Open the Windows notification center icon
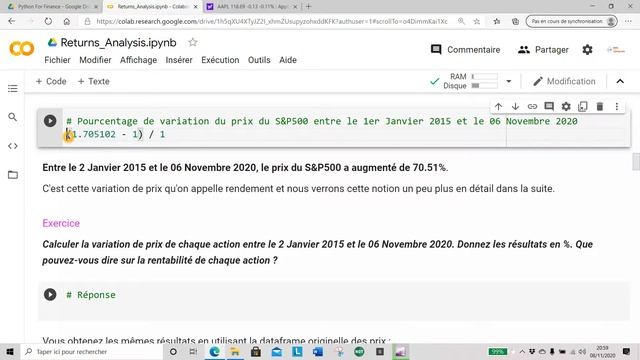 pyautogui.click(x=626, y=351)
